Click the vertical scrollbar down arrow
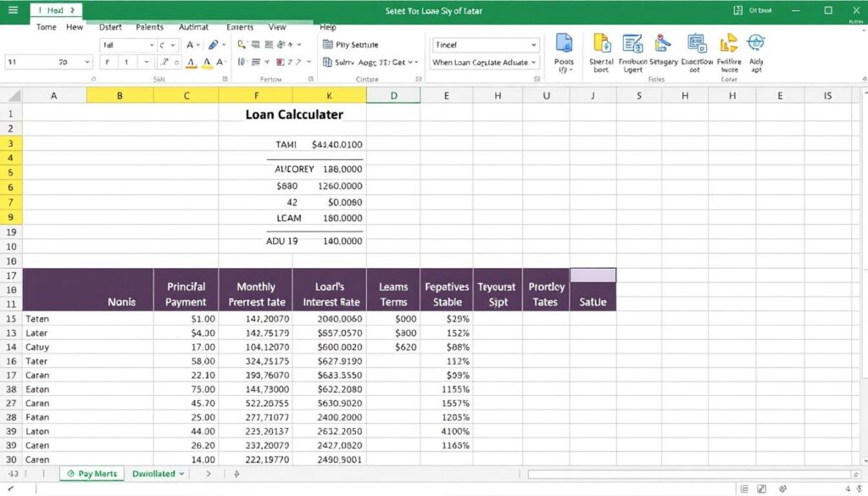868x496 pixels. (864, 460)
